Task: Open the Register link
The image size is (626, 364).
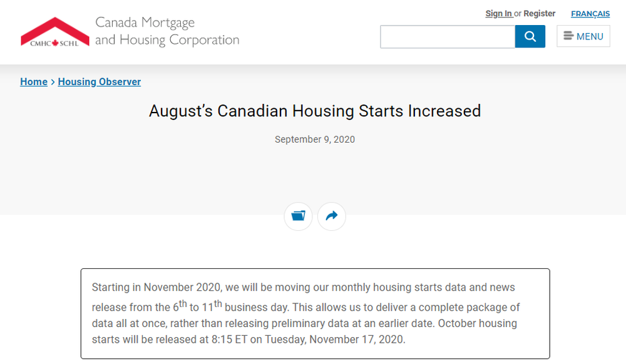Action: tap(540, 14)
